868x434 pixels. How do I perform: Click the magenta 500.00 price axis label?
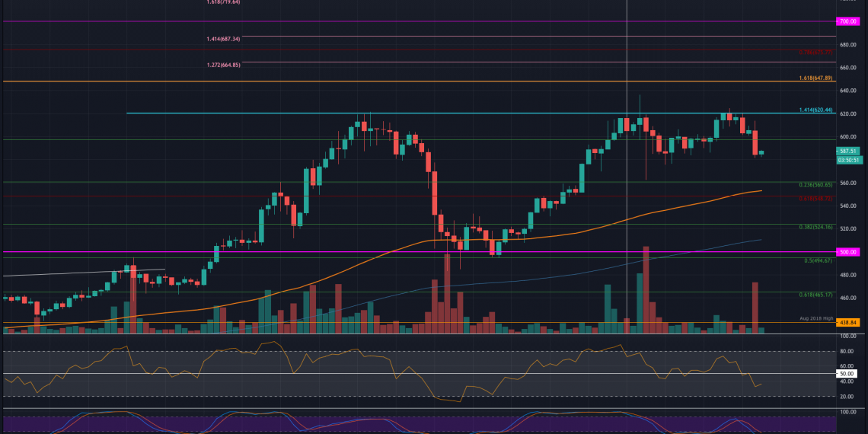pos(847,252)
